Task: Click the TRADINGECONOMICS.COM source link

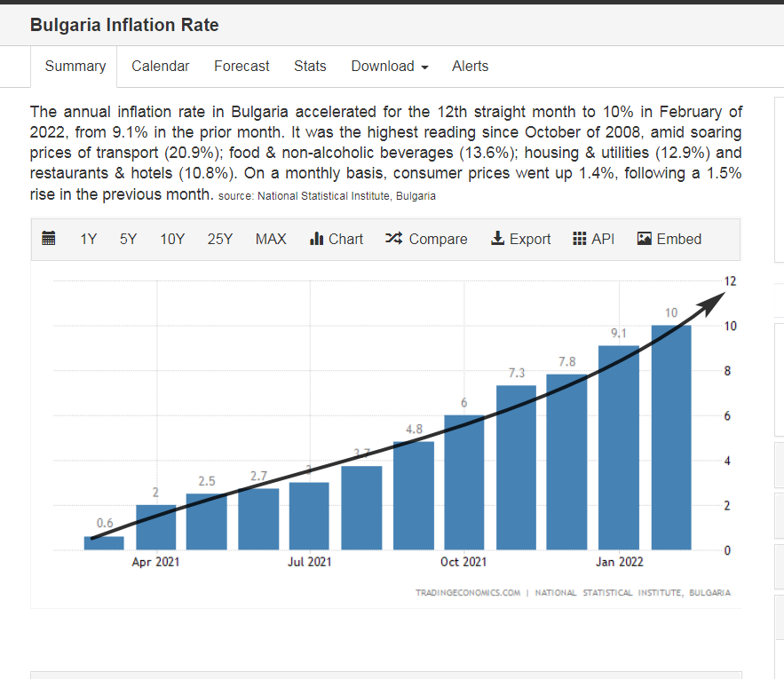Action: (x=468, y=592)
